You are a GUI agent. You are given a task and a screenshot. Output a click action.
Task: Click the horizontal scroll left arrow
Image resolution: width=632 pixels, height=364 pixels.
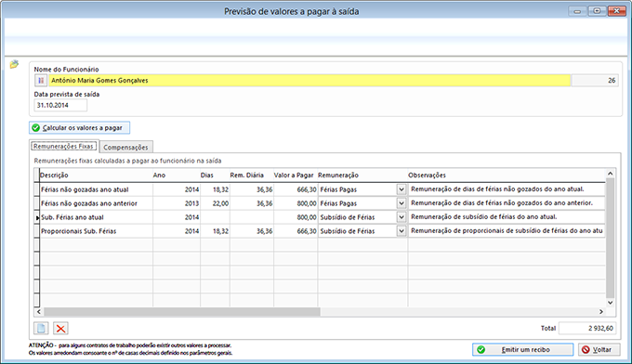click(39, 312)
